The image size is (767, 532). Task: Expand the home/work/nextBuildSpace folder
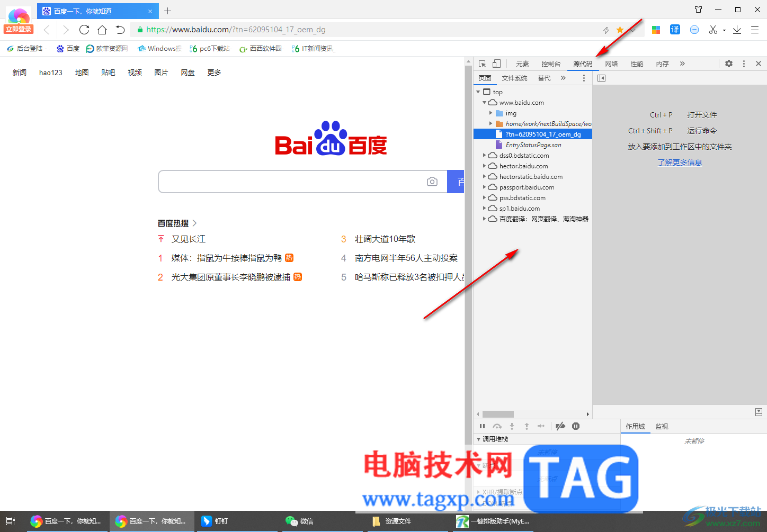(x=490, y=124)
